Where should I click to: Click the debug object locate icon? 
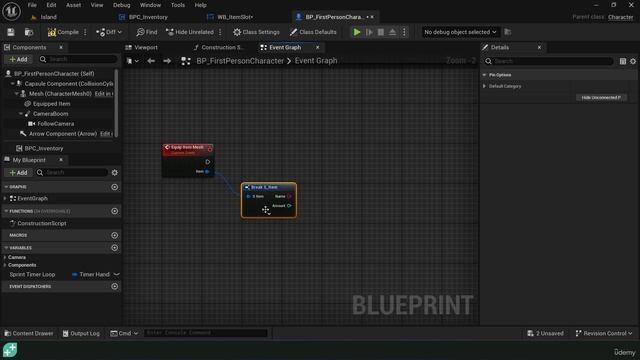pyautogui.click(x=508, y=32)
